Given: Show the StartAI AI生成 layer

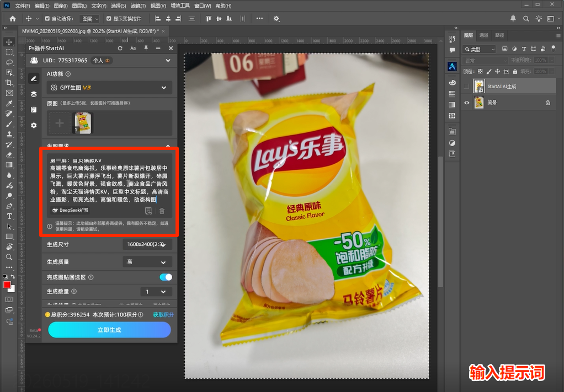Looking at the screenshot, I should pyautogui.click(x=467, y=86).
